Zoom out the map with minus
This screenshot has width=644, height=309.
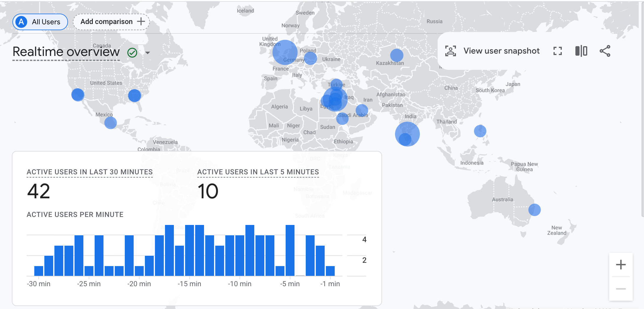point(621,289)
